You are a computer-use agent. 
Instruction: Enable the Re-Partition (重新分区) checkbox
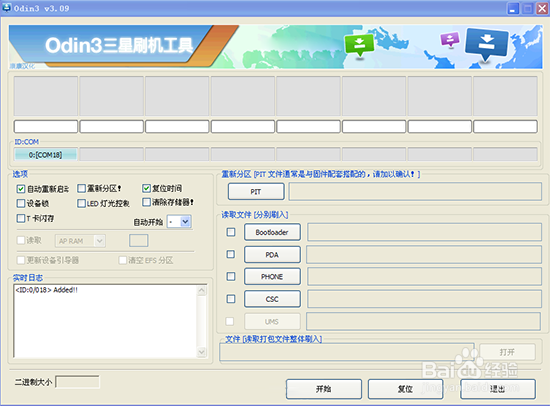pyautogui.click(x=81, y=189)
